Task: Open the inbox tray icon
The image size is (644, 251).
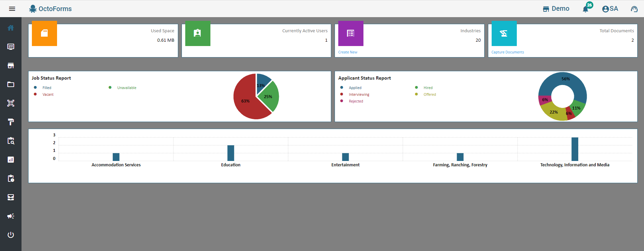Action: 11,197
